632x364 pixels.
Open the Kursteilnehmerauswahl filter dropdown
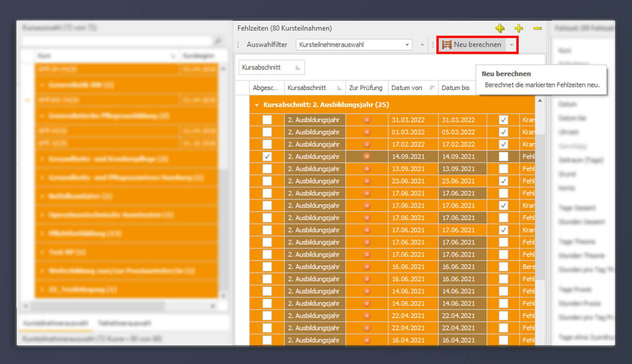point(407,45)
